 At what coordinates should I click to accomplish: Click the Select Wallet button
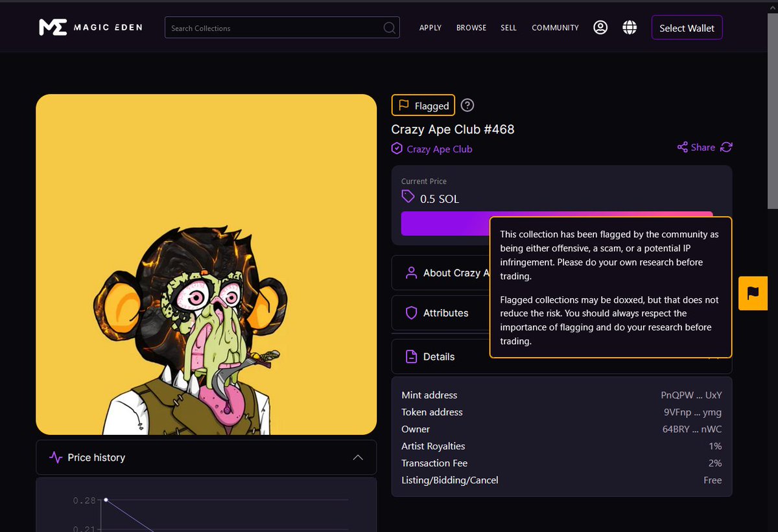[x=687, y=28]
